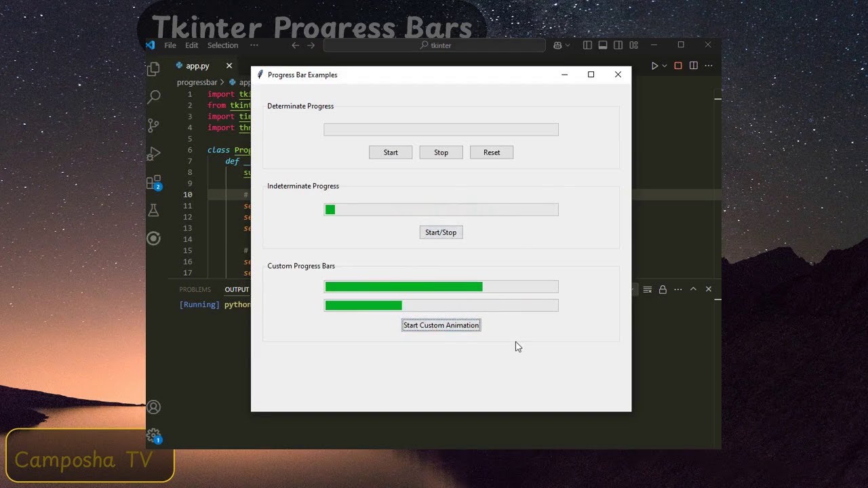This screenshot has height=488, width=868.
Task: Click the Start/Stop button for indeterminate bar
Action: [x=441, y=232]
